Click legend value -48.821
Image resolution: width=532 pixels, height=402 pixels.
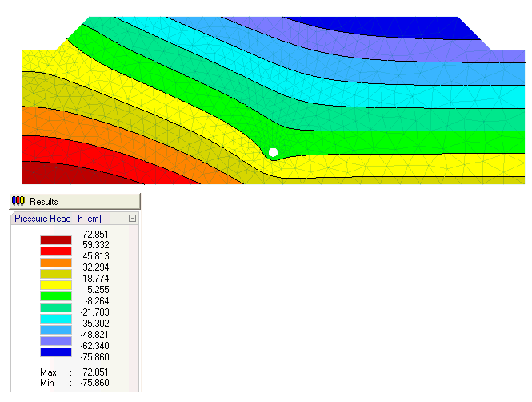pyautogui.click(x=94, y=335)
